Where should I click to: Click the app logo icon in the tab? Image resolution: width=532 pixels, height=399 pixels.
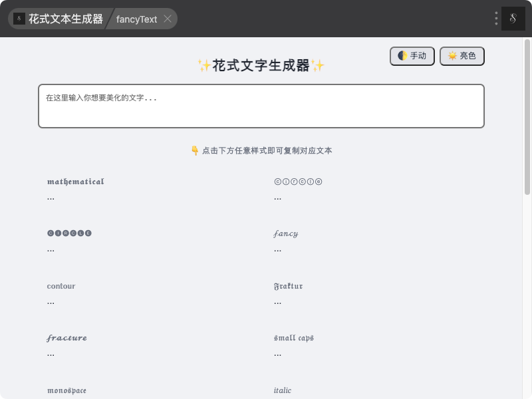pyautogui.click(x=19, y=19)
